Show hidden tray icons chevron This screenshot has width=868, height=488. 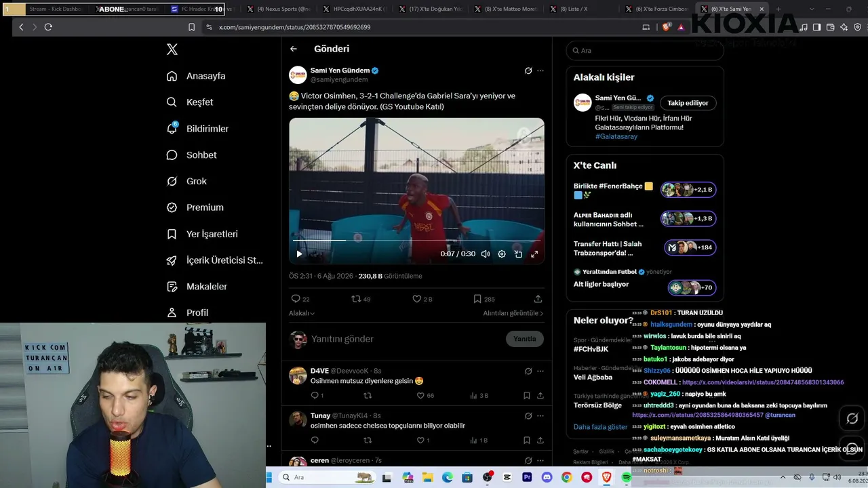click(783, 477)
